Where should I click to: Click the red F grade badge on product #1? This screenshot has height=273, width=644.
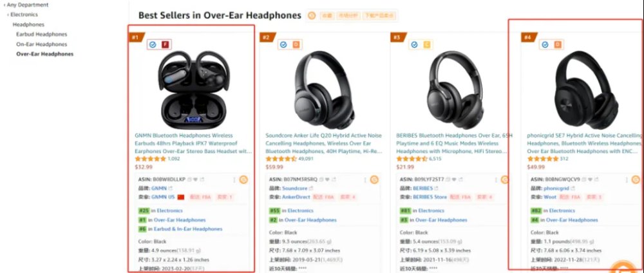coord(165,44)
